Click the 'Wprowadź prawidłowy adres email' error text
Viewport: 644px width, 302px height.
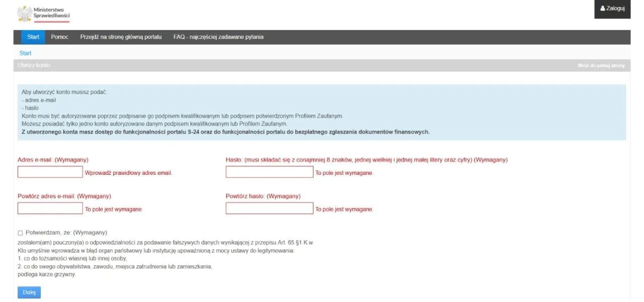click(128, 173)
